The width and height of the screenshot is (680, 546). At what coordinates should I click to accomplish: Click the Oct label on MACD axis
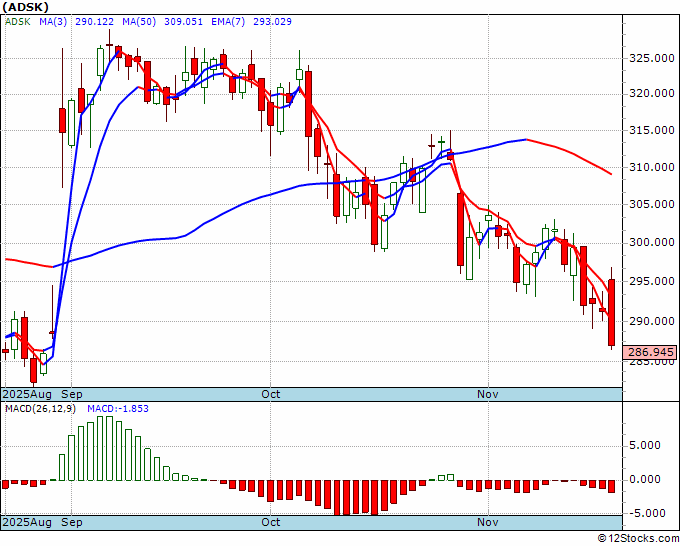click(x=271, y=522)
